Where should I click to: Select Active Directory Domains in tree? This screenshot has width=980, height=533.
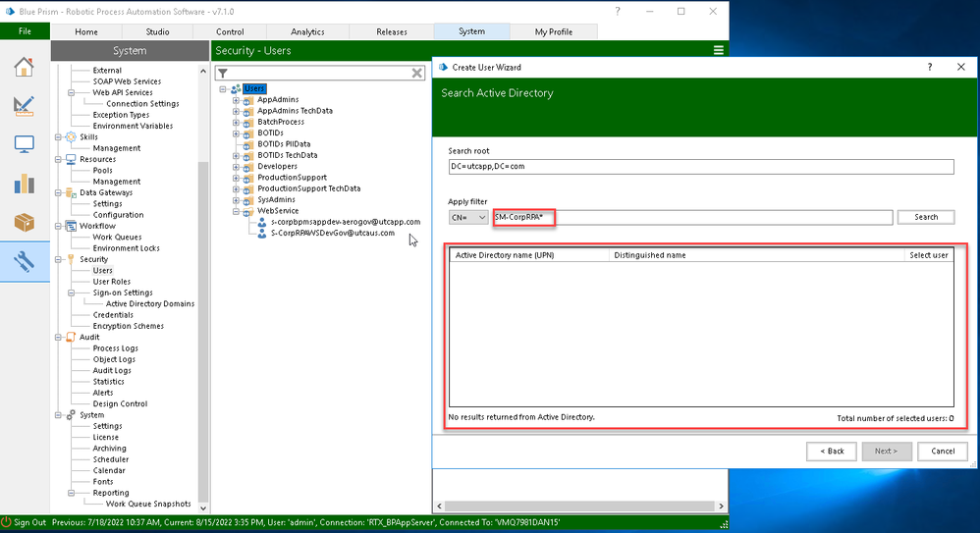point(150,303)
